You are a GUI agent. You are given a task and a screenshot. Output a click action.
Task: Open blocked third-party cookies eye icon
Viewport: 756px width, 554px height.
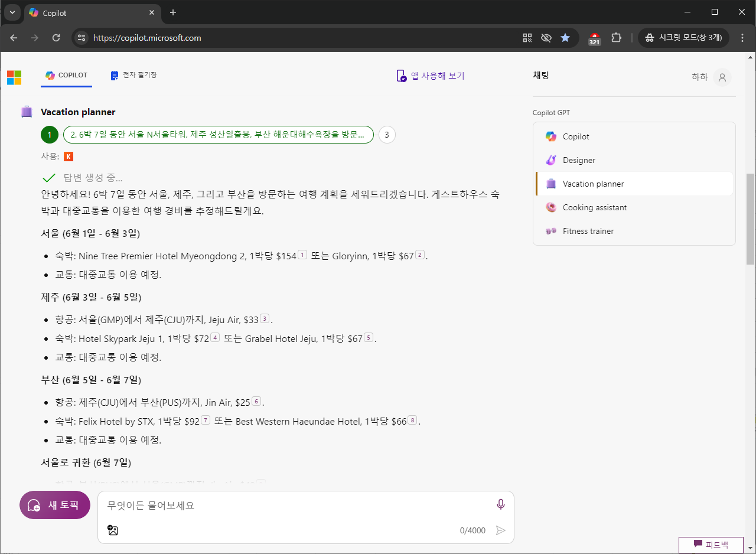(546, 38)
